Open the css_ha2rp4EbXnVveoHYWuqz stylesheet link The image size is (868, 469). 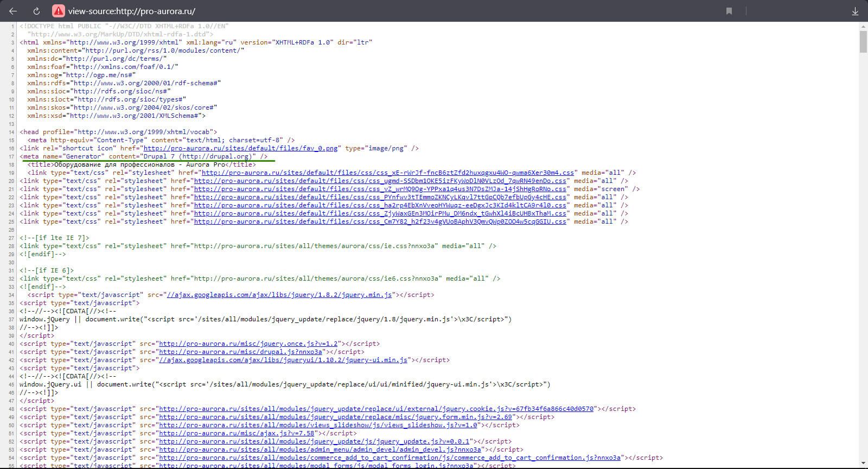click(380, 205)
